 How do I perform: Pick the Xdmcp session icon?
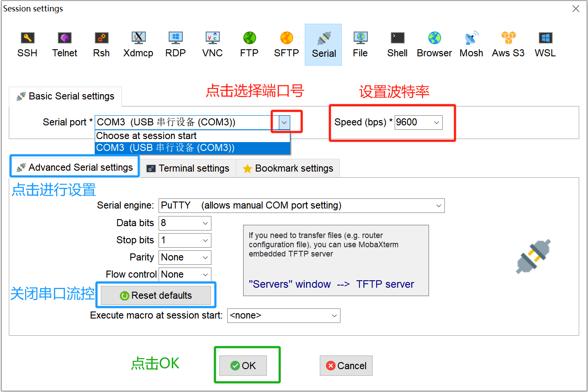138,44
